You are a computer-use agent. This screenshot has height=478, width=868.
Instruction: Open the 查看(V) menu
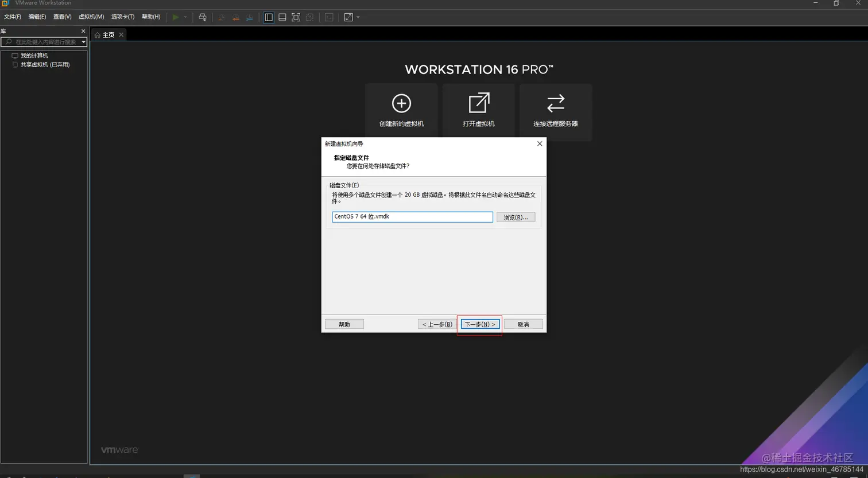tap(63, 17)
